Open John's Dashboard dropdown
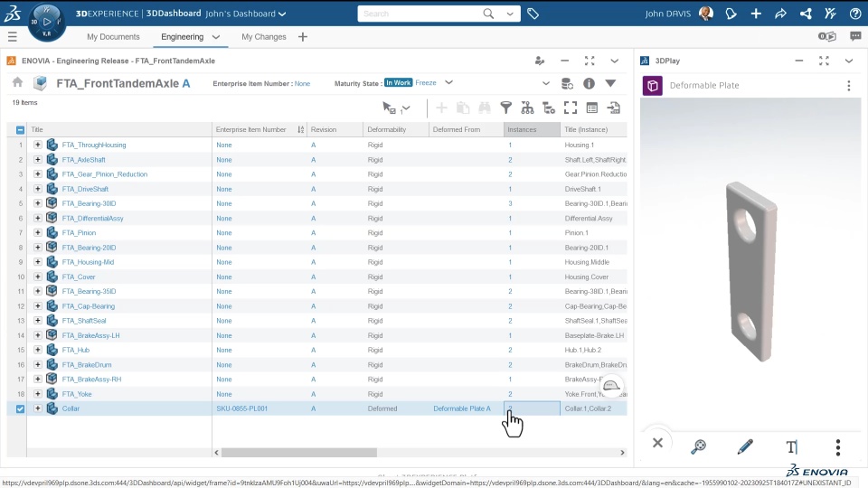Image resolution: width=868 pixels, height=488 pixels. point(282,14)
